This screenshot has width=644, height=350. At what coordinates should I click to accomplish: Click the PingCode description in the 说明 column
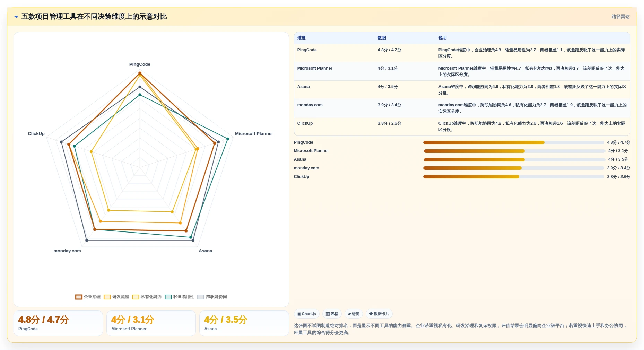(x=532, y=53)
